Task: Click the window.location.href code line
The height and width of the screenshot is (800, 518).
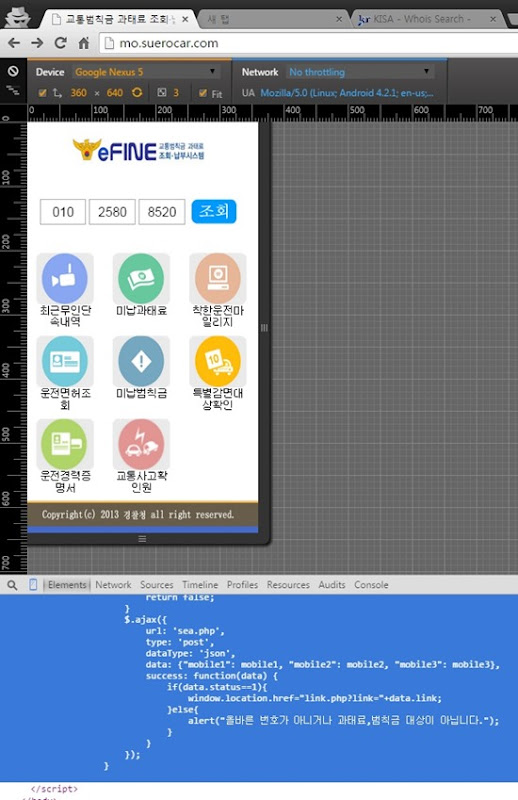Action: tap(315, 698)
